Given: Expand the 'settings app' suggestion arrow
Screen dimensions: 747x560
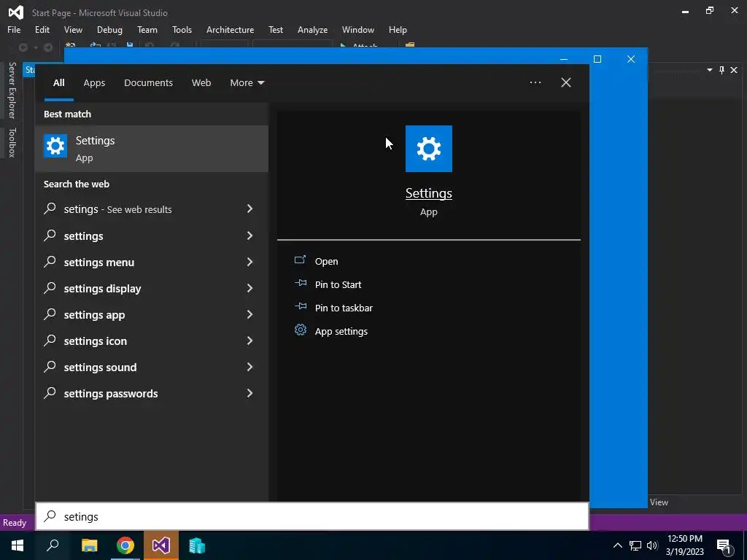Looking at the screenshot, I should [x=249, y=314].
